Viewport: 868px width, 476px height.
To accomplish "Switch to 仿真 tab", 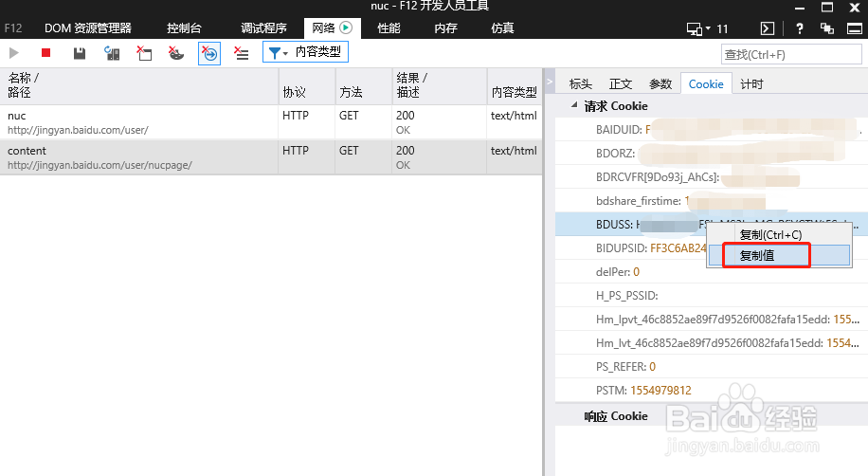I will [502, 28].
